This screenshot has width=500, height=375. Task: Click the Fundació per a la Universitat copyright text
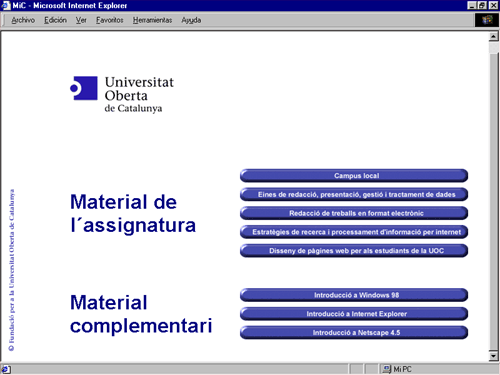tap(12, 270)
